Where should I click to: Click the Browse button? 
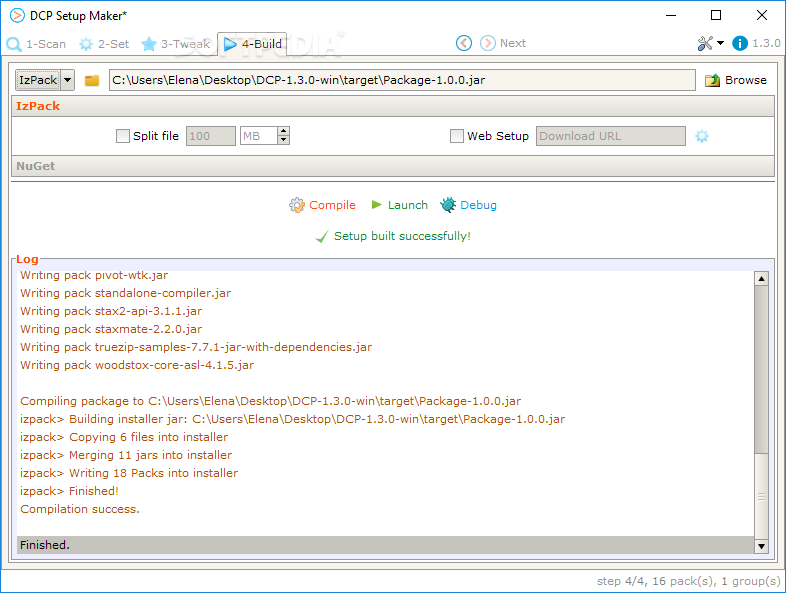tap(736, 80)
